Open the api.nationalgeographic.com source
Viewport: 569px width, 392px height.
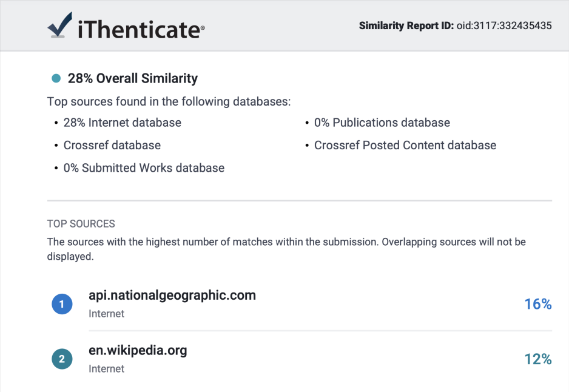click(x=172, y=296)
